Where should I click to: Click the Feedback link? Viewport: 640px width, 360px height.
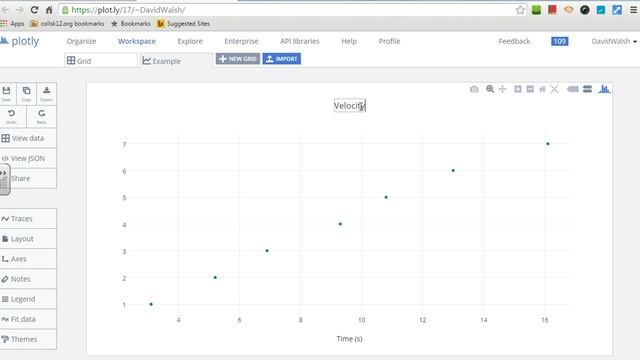pyautogui.click(x=514, y=41)
